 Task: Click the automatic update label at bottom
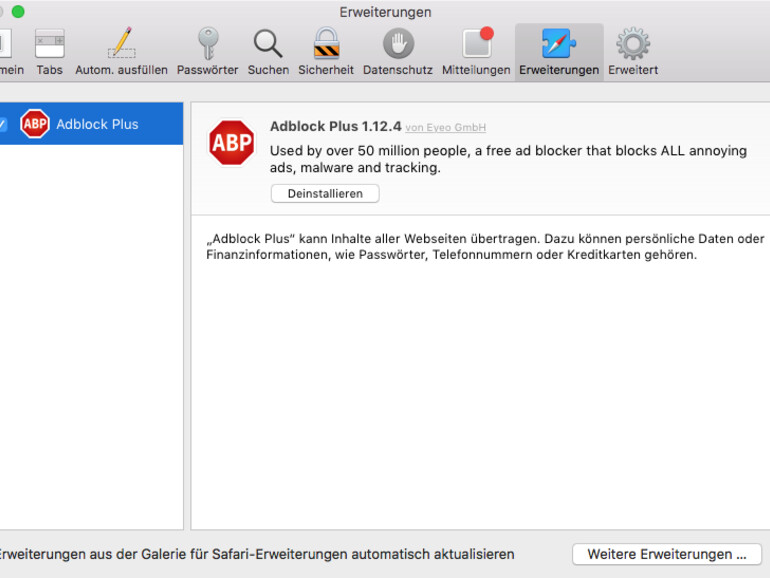[x=256, y=554]
